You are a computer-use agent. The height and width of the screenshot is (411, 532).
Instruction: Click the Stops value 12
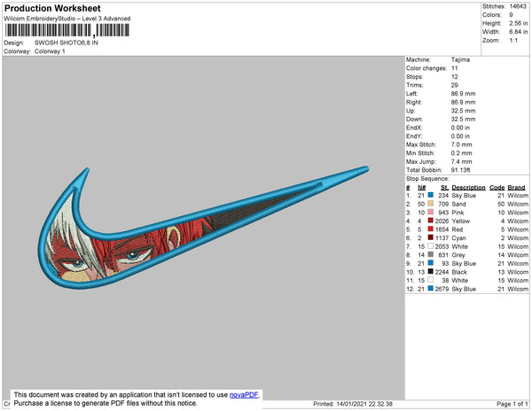(454, 76)
